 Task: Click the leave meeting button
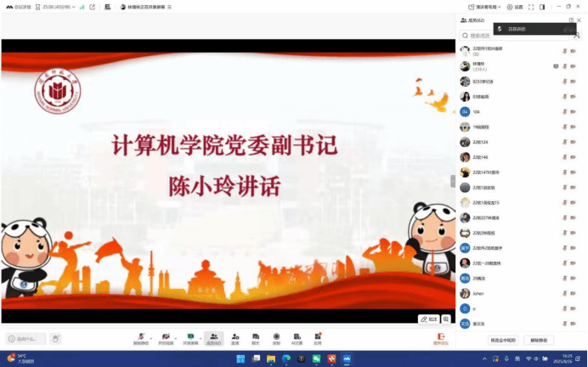pos(440,338)
